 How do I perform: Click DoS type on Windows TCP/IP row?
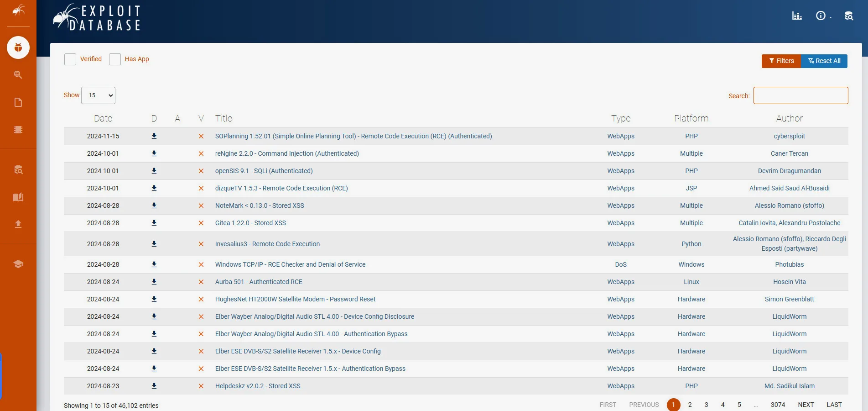[x=621, y=264]
